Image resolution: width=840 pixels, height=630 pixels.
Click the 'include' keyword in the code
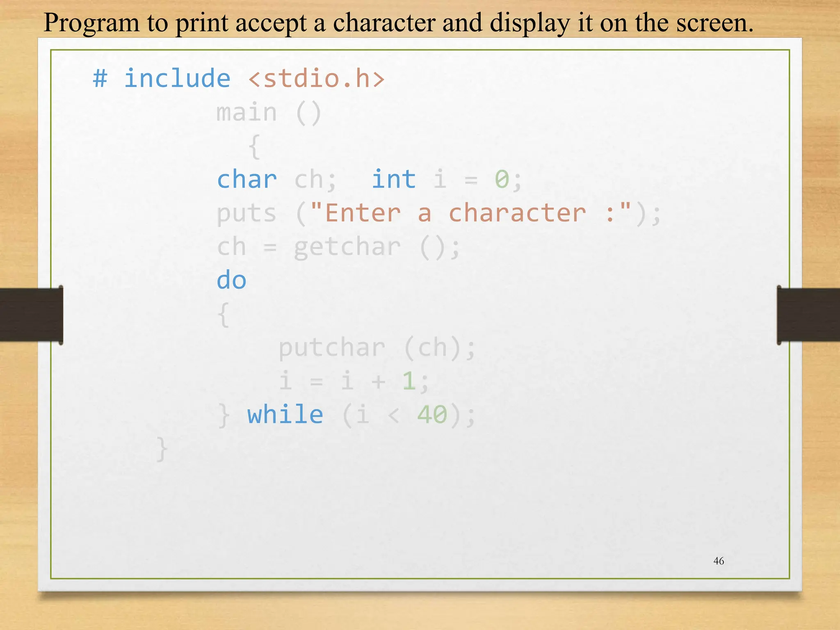coord(177,78)
